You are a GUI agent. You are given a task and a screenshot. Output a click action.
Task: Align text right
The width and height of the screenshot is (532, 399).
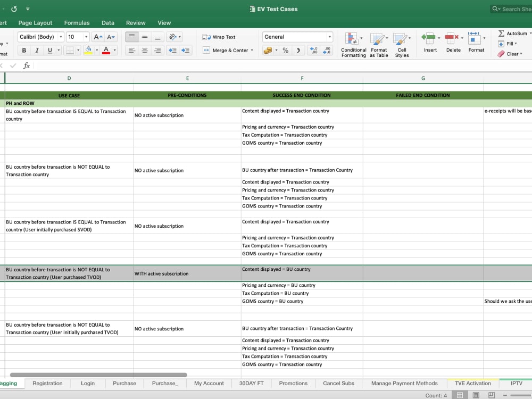pyautogui.click(x=157, y=50)
